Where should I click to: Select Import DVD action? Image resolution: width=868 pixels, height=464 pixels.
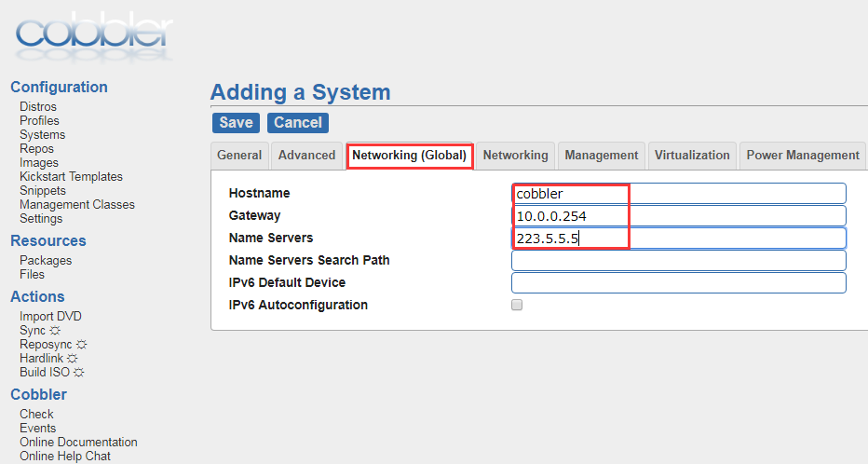50,316
